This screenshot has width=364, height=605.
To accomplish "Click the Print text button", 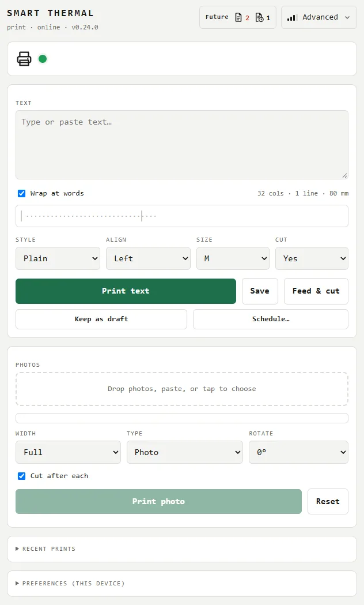I will 126,291.
